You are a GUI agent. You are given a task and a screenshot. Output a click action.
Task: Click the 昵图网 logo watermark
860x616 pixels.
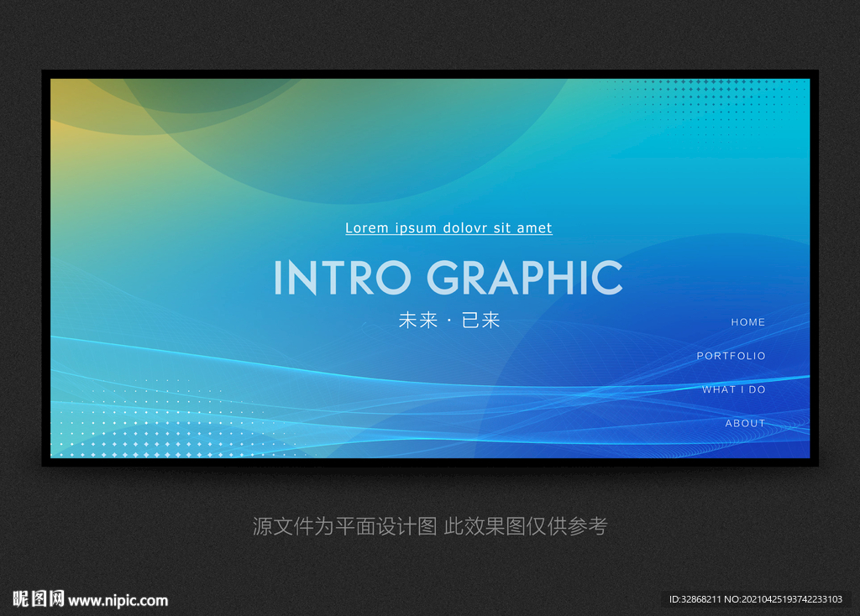click(39, 598)
